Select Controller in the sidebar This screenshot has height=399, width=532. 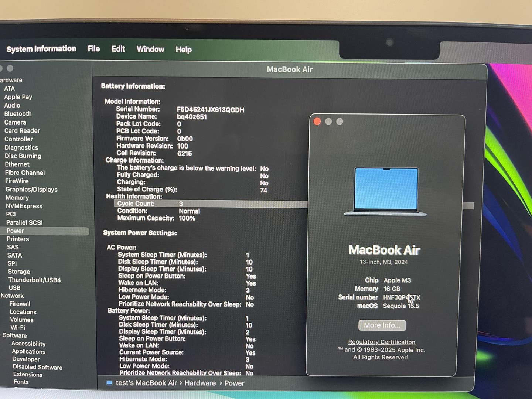tap(18, 139)
